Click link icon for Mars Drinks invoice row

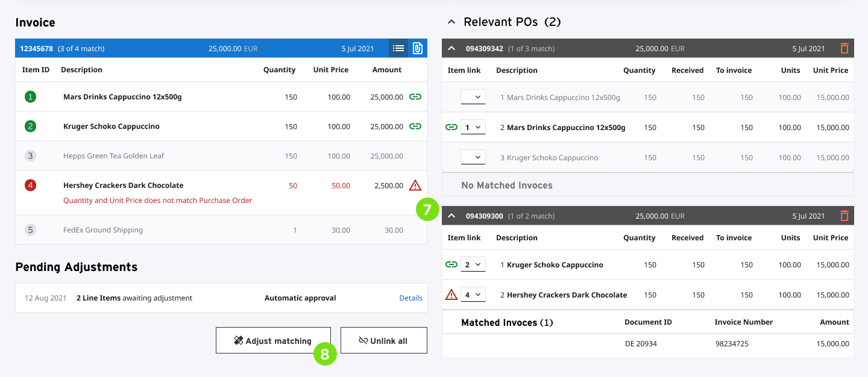pos(415,97)
